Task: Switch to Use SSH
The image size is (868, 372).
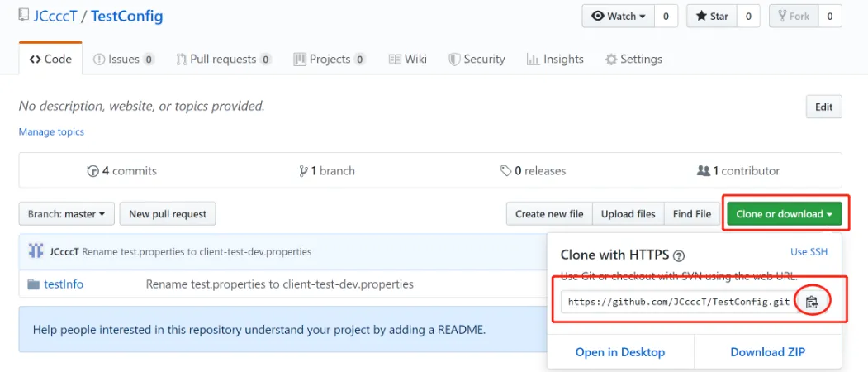Action: click(809, 252)
